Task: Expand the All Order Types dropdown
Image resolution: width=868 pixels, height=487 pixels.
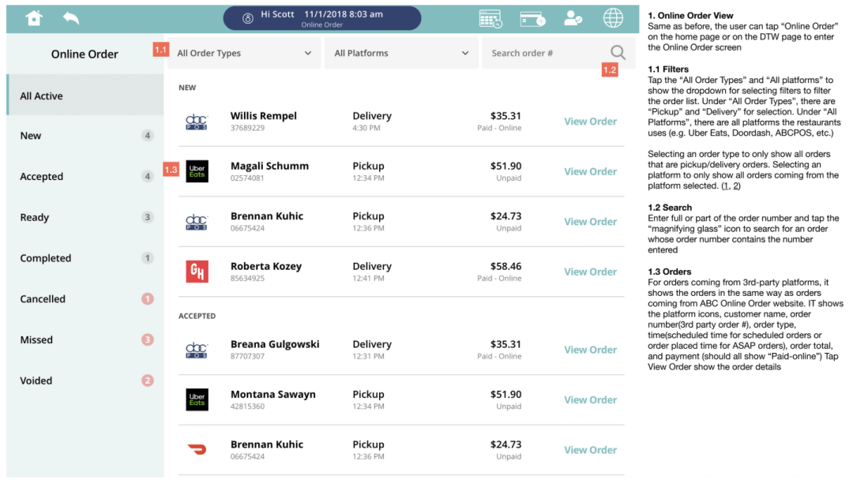Action: coord(244,53)
